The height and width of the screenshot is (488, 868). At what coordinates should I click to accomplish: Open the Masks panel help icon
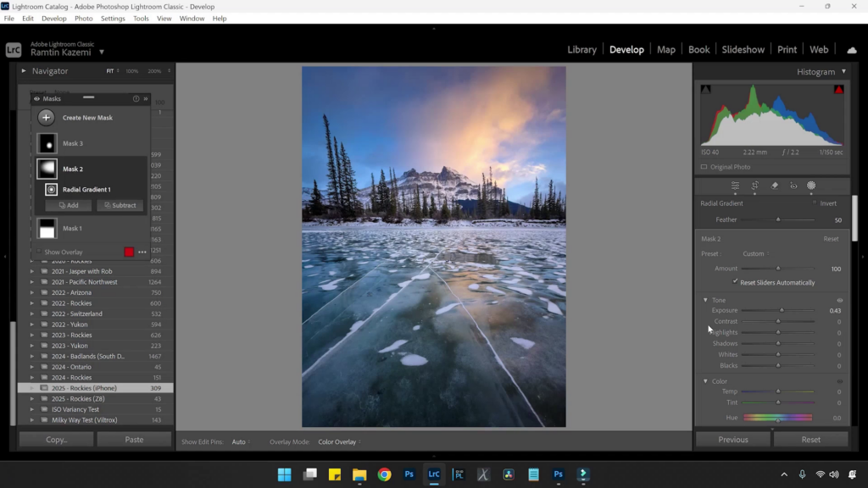coord(136,99)
